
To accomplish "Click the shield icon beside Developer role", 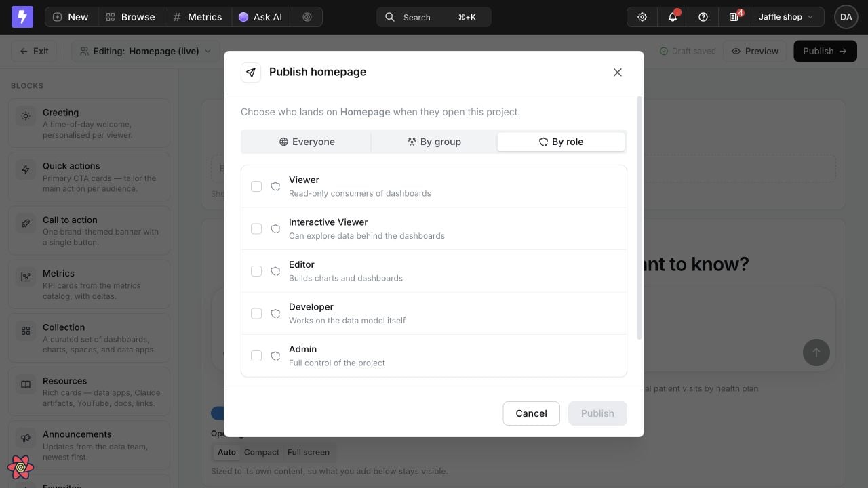I will (275, 314).
